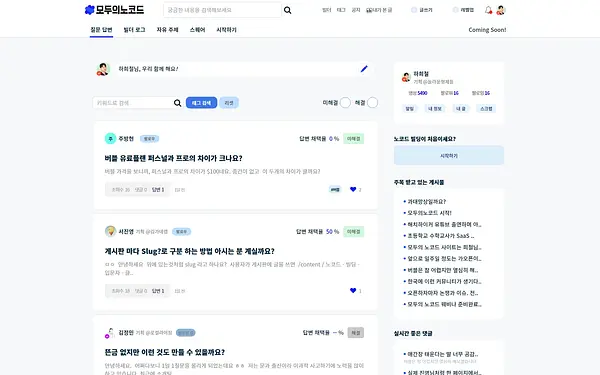The image size is (600, 375).
Task: Select the 해결 filter radio
Action: pos(372,103)
